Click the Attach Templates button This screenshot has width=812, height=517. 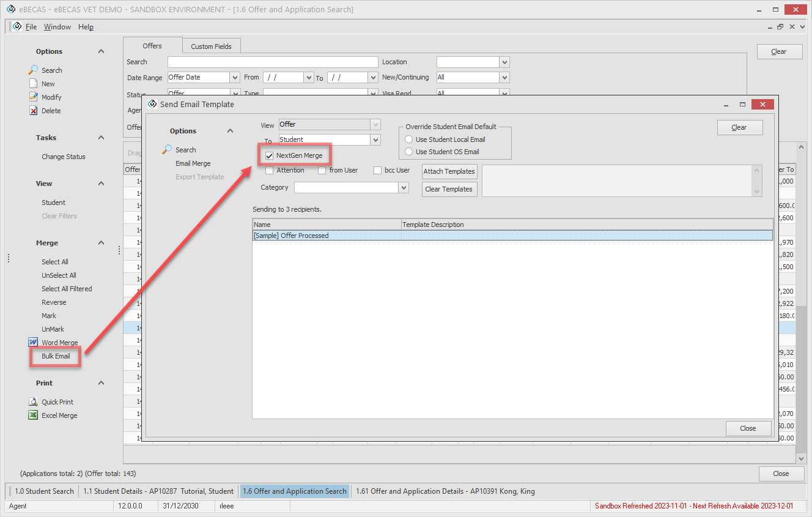pos(449,172)
